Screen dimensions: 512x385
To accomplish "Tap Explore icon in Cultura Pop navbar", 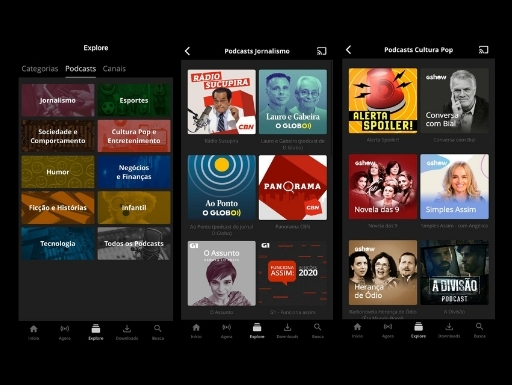I will [418, 327].
